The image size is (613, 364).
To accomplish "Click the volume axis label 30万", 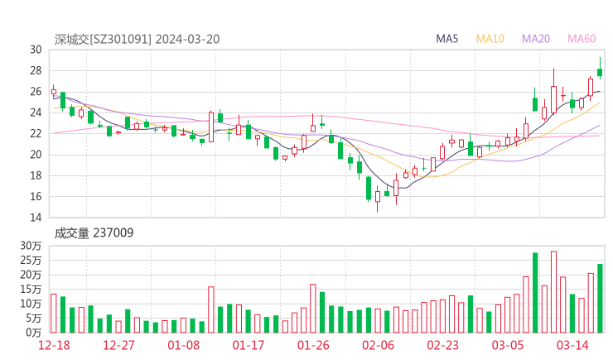I will tap(31, 246).
